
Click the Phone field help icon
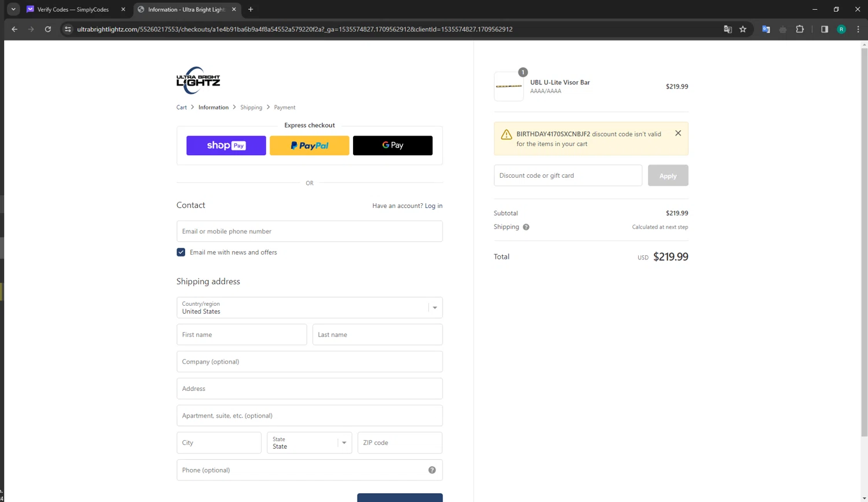432,470
